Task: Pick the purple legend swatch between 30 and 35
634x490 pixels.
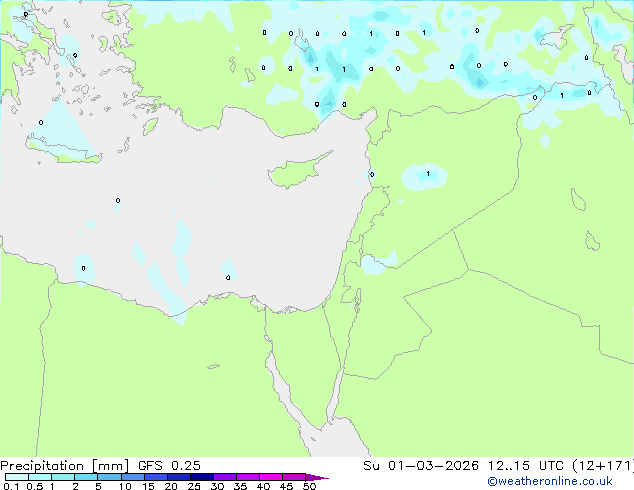Action: coord(225,477)
